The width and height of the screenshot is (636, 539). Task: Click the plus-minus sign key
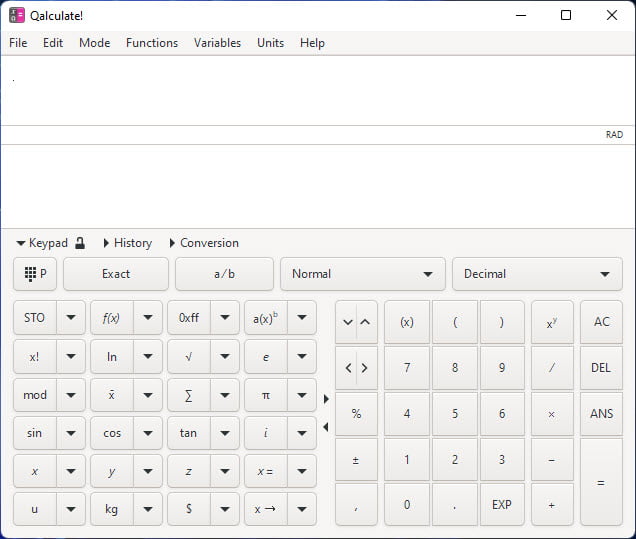click(x=356, y=460)
